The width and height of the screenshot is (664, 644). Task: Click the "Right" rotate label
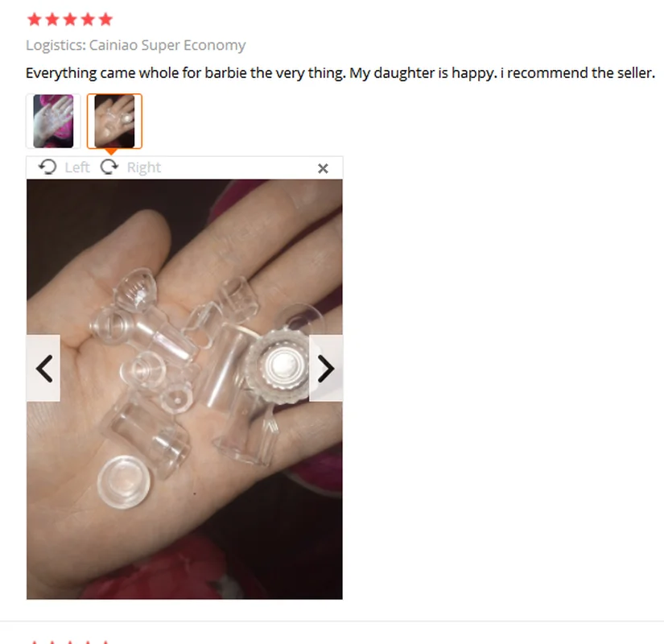(x=144, y=167)
